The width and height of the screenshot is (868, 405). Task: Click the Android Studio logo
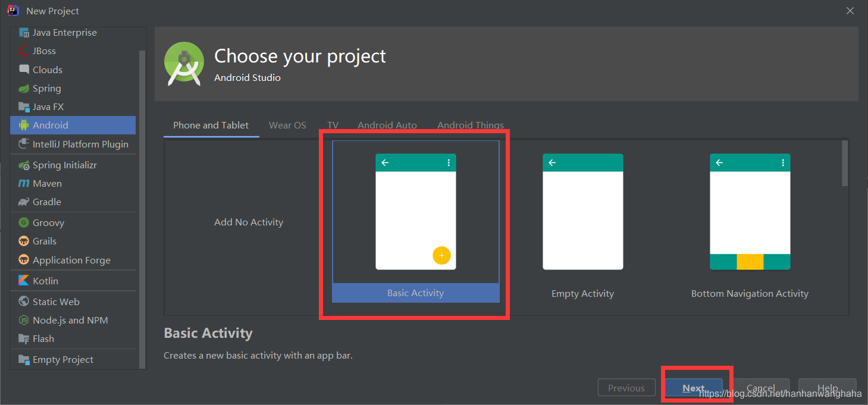point(184,62)
